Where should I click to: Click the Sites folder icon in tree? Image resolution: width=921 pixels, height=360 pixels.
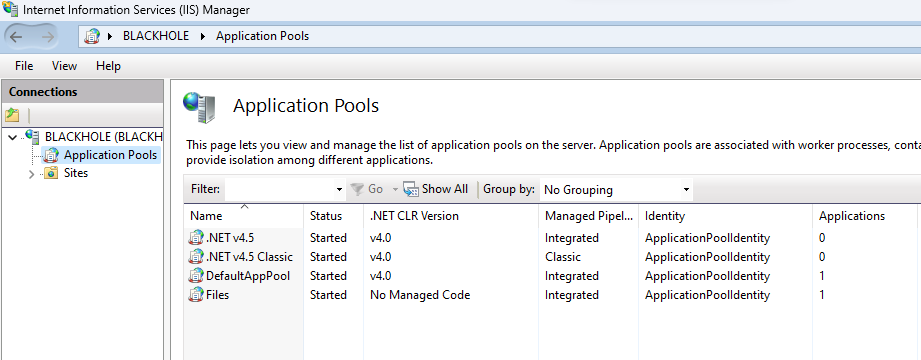(51, 173)
